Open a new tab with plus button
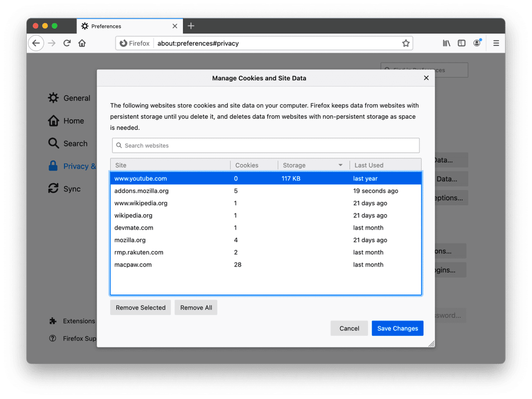Viewport: 532px width, 399px height. tap(191, 26)
